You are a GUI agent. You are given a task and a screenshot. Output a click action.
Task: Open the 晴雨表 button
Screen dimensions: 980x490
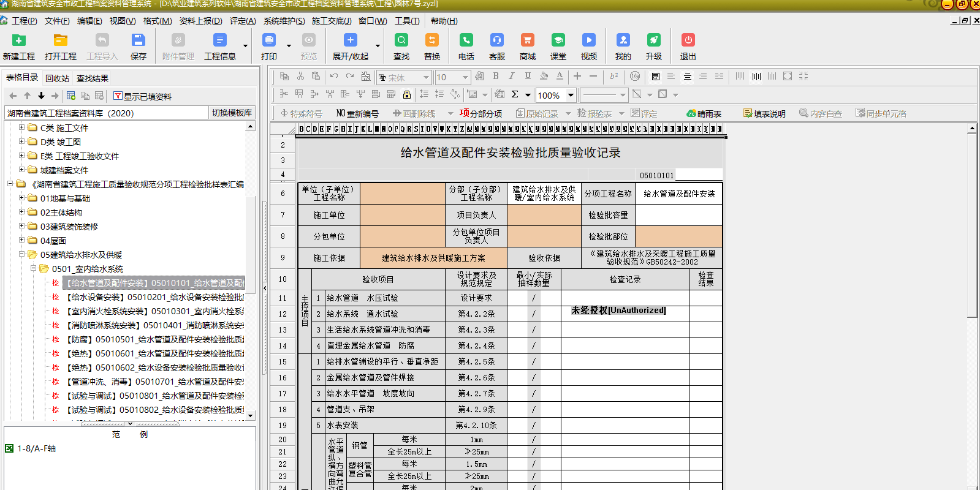click(x=704, y=113)
